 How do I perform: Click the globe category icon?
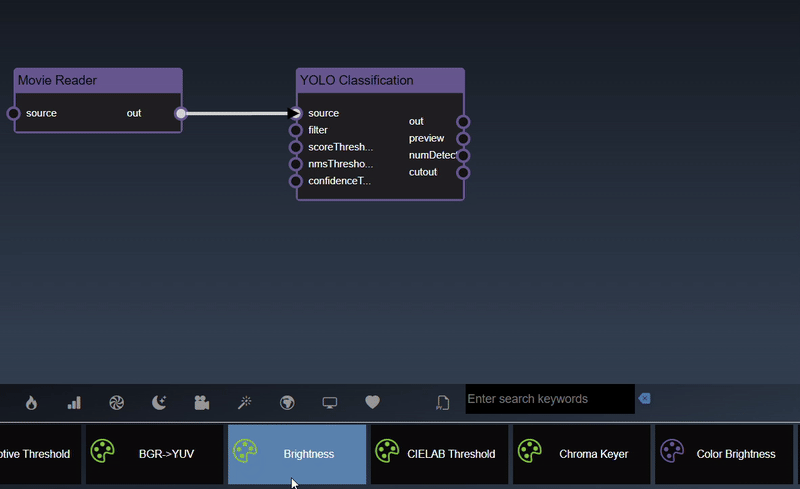click(287, 403)
